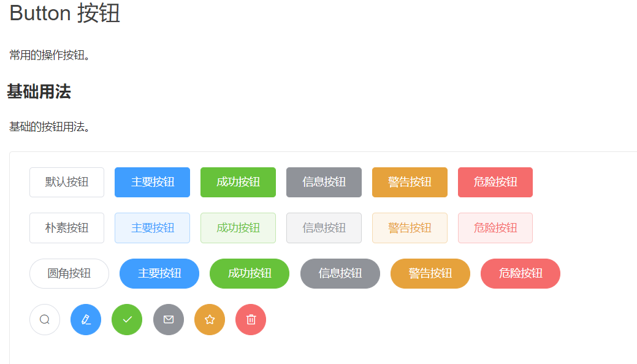
Task: Select the white 默认按钮 button
Action: pyautogui.click(x=67, y=182)
